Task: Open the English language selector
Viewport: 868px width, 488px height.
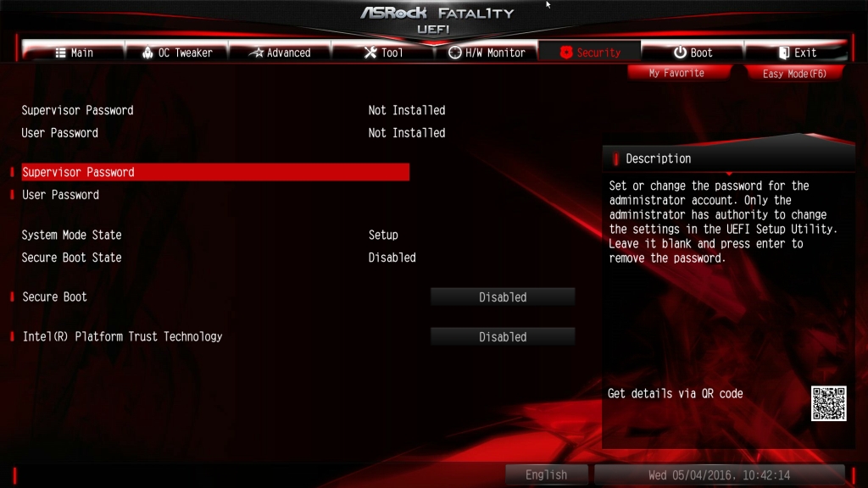Action: 546,474
